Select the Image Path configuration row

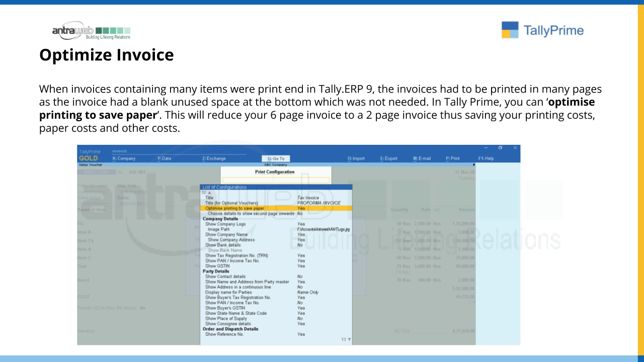(x=276, y=229)
